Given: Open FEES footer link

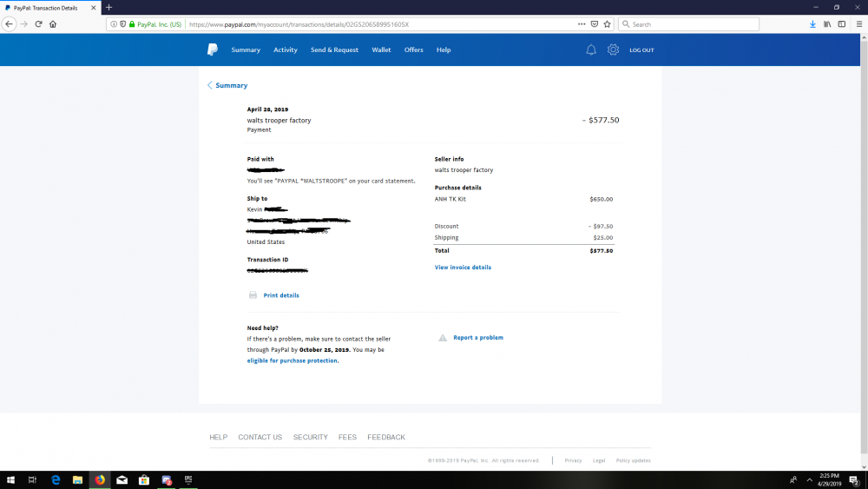Looking at the screenshot, I should 348,437.
